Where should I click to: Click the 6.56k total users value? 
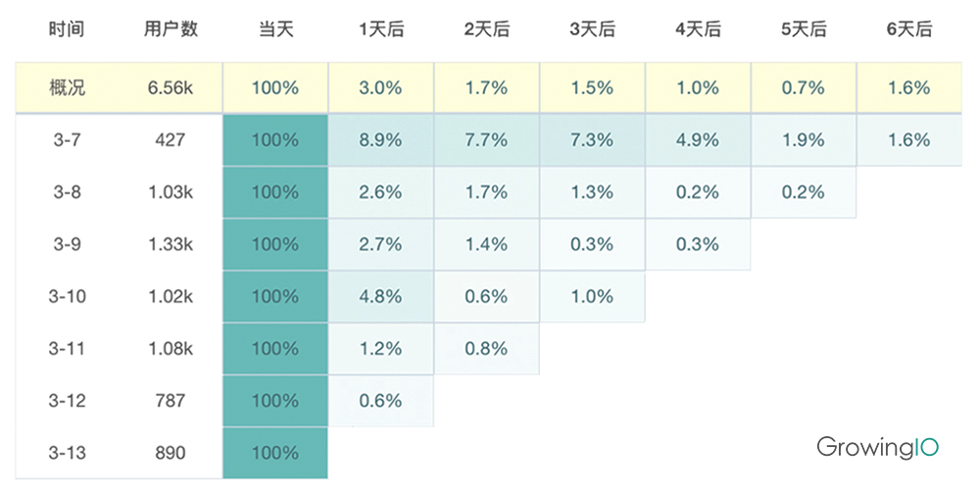pos(171,87)
